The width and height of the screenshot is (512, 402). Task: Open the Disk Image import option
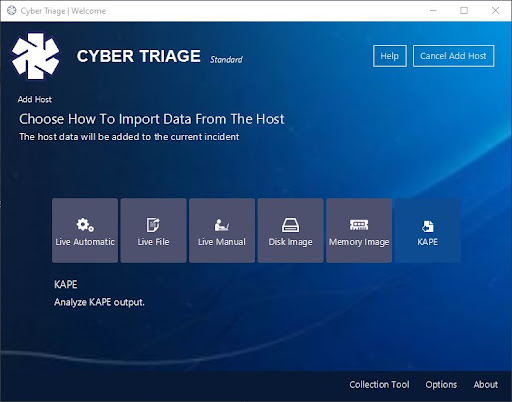[x=291, y=231]
